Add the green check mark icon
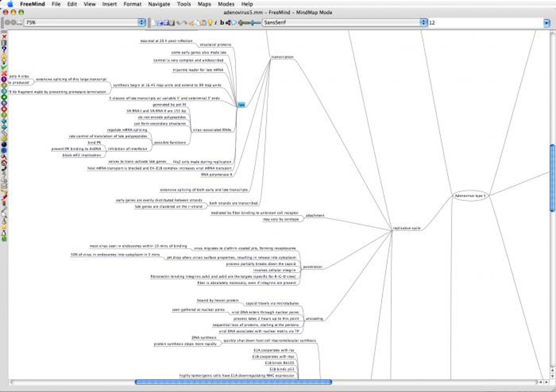The image size is (556, 392). [x=4, y=67]
